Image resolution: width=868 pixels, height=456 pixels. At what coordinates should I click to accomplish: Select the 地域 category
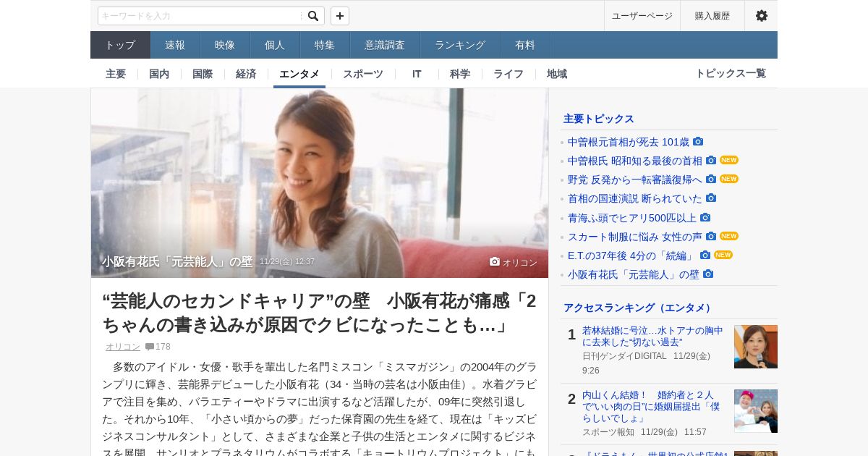557,74
